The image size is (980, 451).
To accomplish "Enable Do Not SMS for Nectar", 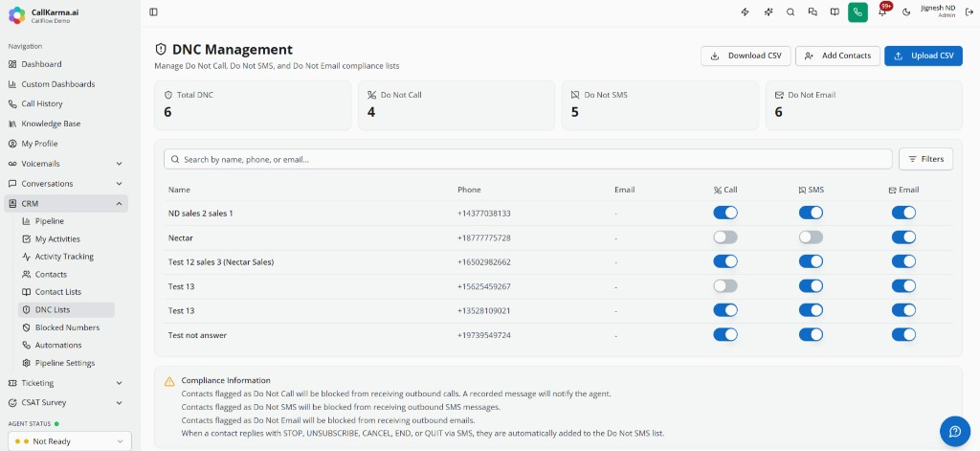I will pyautogui.click(x=811, y=237).
